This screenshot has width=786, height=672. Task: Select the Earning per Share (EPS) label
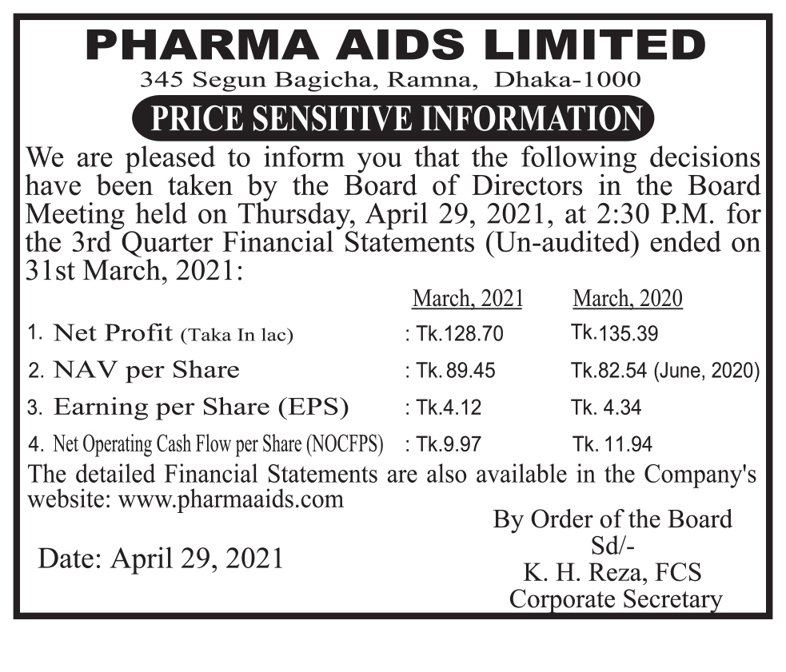click(x=201, y=408)
